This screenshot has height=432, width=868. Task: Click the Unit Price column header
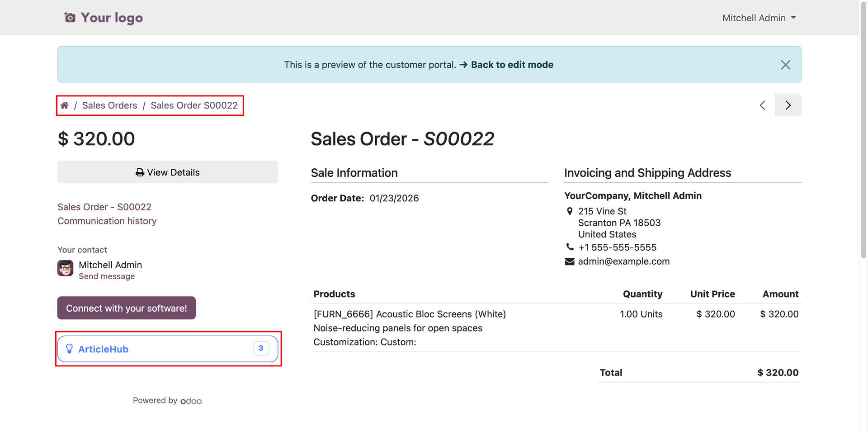(x=712, y=294)
